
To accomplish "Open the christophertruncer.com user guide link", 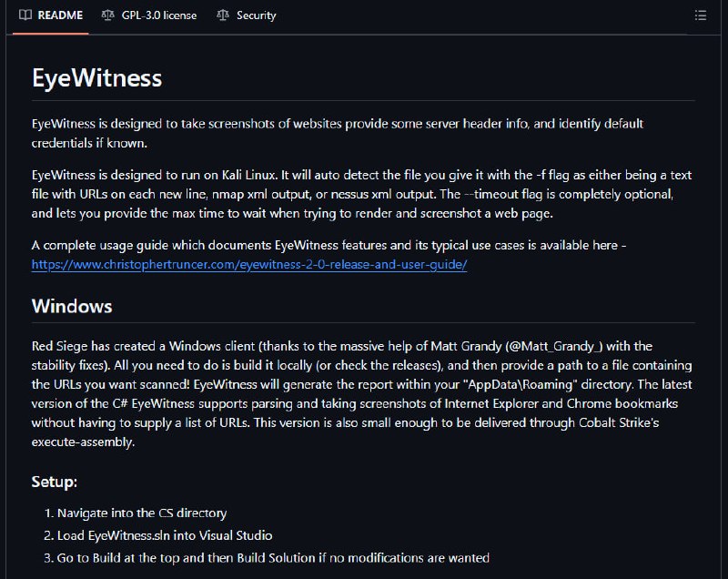I will [249, 265].
